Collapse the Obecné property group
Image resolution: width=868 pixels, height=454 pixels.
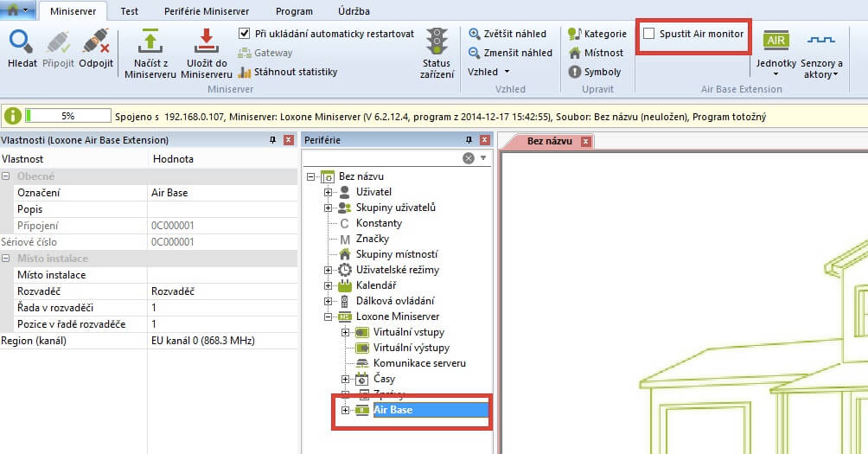[x=7, y=176]
